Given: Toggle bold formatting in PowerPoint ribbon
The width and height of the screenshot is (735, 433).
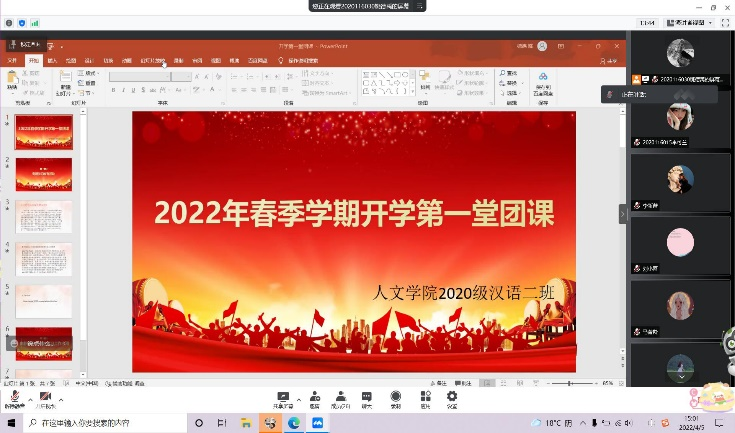Looking at the screenshot, I should 114,90.
